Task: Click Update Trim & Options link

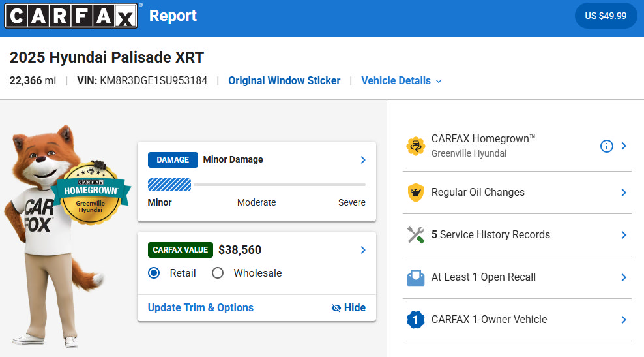Action: pyautogui.click(x=200, y=307)
